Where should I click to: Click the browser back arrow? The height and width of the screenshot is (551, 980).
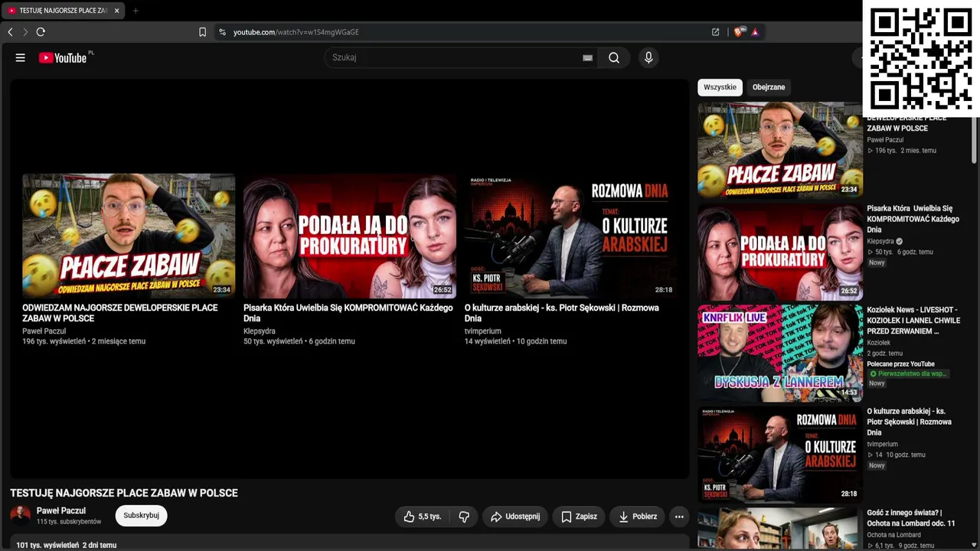[x=10, y=32]
